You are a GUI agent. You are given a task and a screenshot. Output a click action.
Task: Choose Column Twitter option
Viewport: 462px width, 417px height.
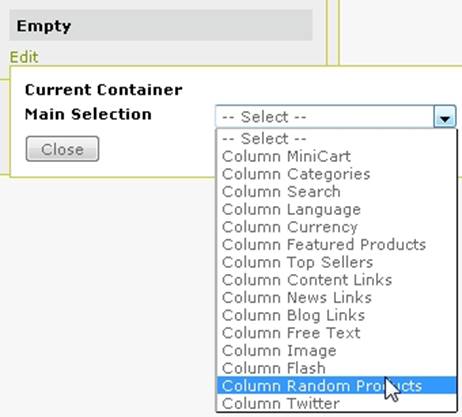(336, 403)
